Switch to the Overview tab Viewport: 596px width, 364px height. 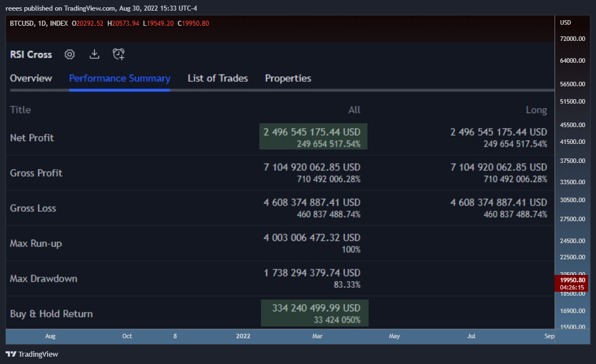(x=31, y=78)
